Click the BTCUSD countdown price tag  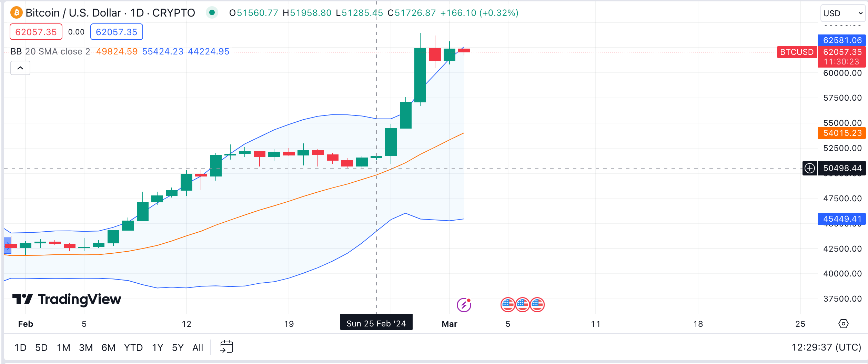coord(841,57)
